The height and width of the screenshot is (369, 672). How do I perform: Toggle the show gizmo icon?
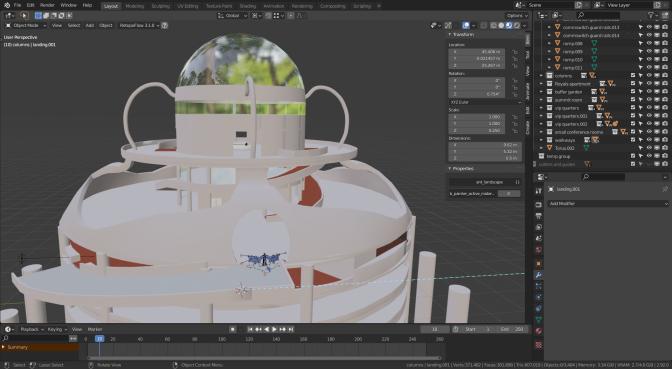[x=448, y=25]
